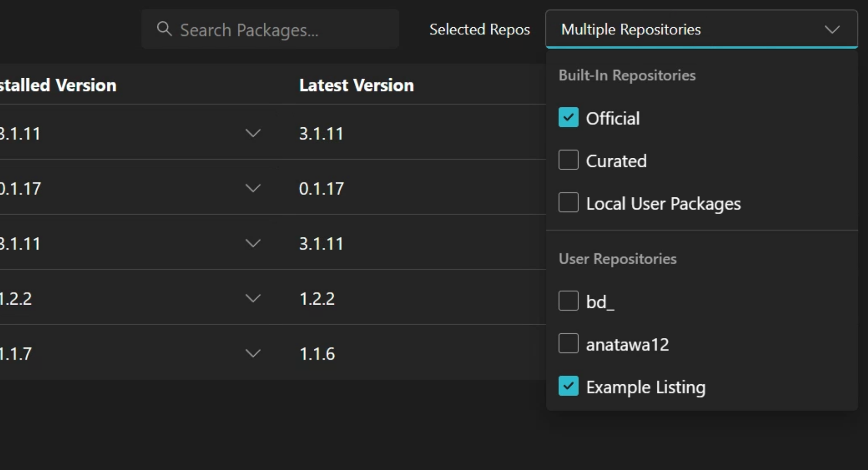Open version dropdown for 0.1.17 row

[253, 188]
